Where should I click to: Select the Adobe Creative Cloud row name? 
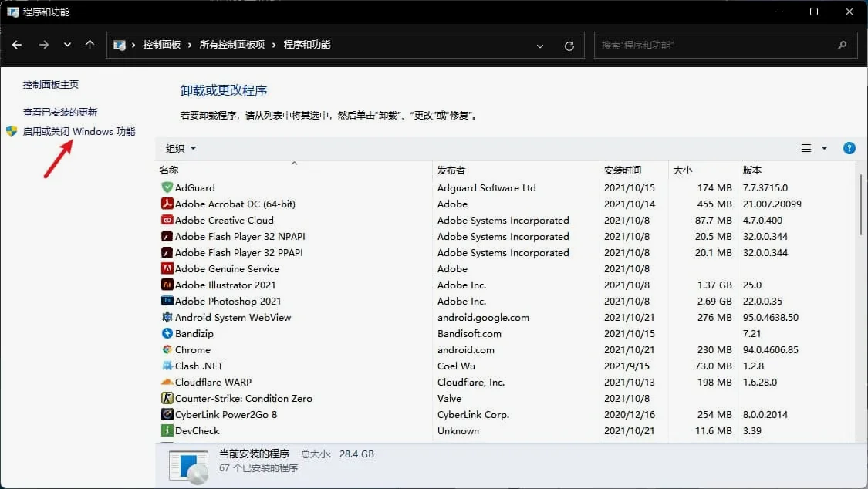(x=225, y=220)
